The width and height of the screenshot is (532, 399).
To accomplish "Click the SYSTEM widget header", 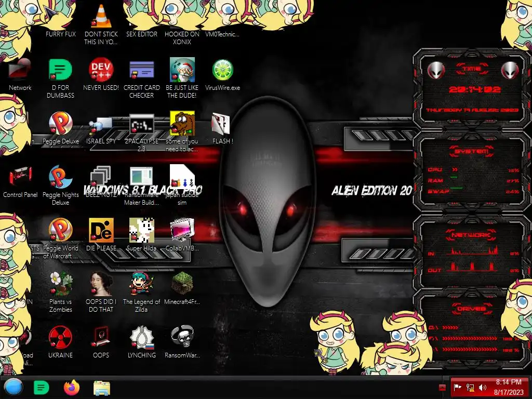I will [472, 151].
